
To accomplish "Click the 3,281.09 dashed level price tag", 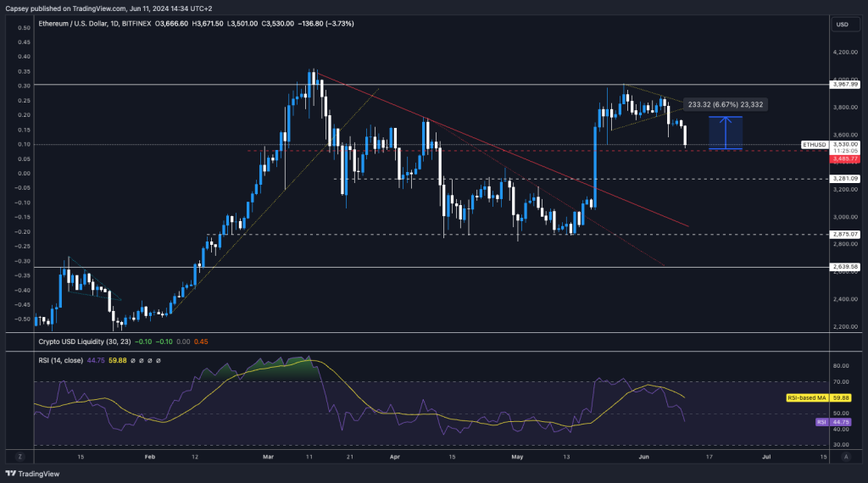I will [x=846, y=179].
